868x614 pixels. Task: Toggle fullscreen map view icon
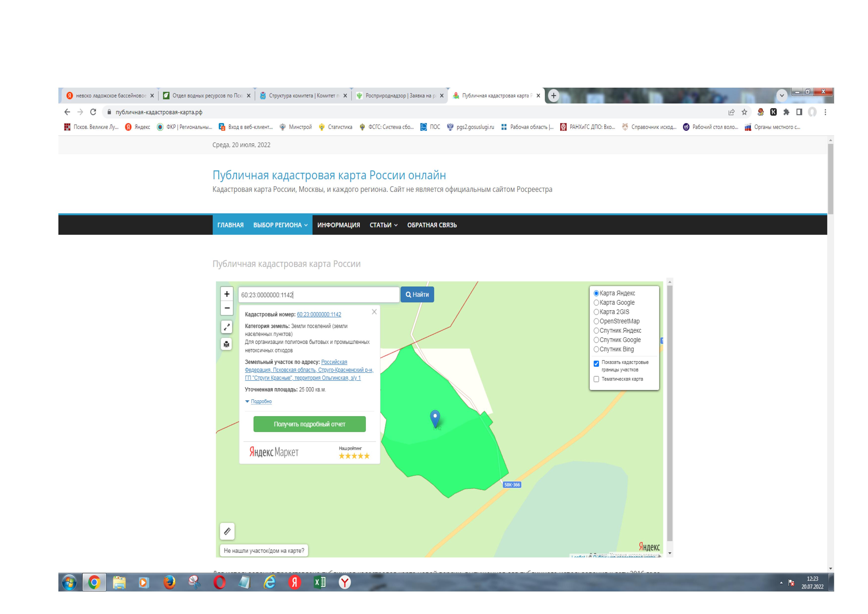click(x=226, y=327)
